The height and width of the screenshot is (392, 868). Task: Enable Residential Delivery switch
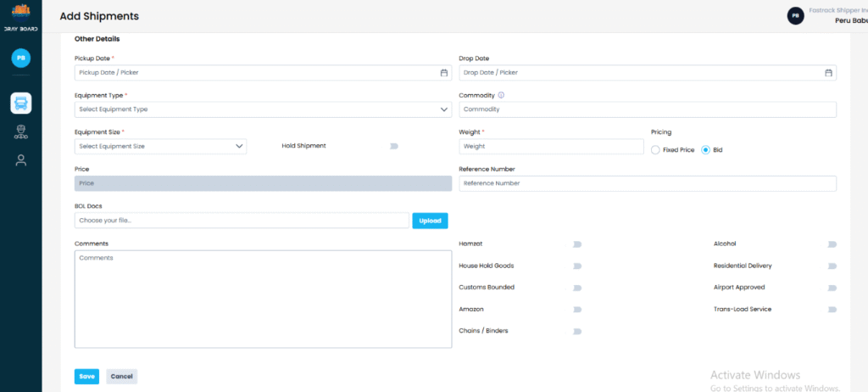[x=832, y=266]
